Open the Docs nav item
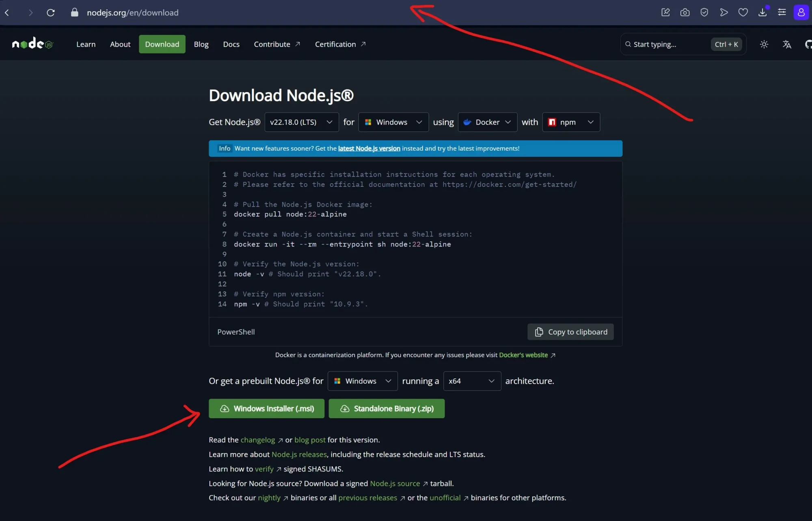Image resolution: width=812 pixels, height=521 pixels. tap(231, 44)
